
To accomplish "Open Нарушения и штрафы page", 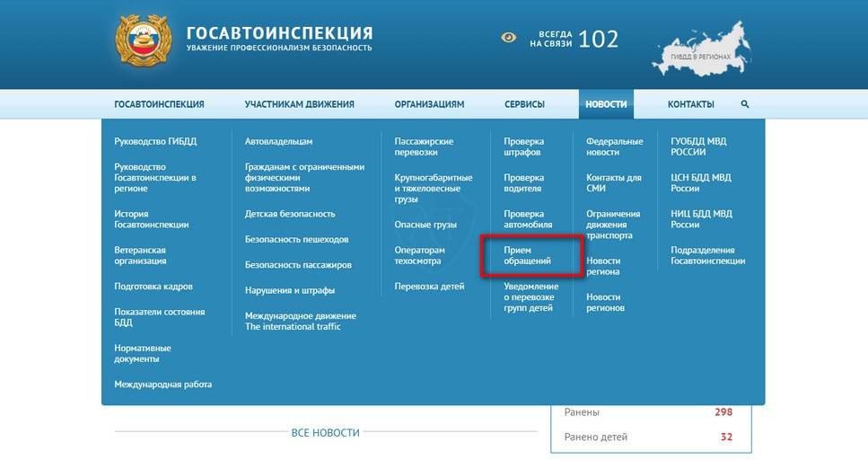I will [290, 290].
